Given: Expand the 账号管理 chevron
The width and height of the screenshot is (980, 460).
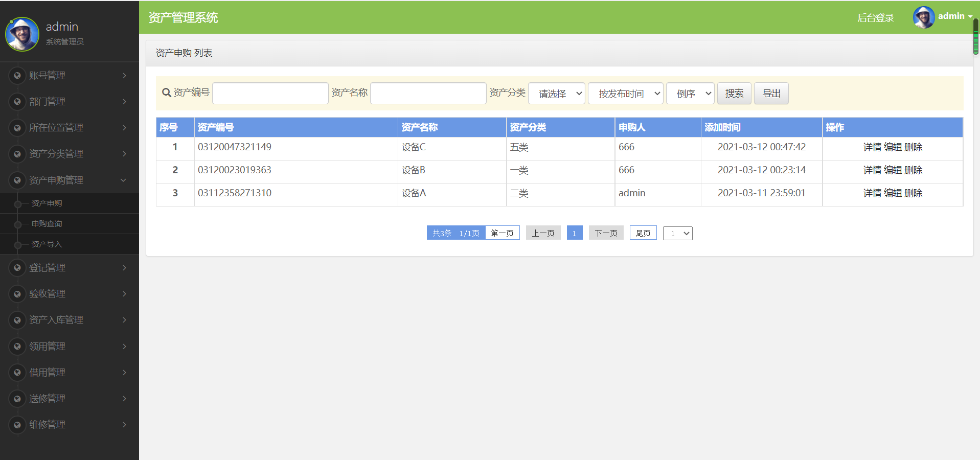Looking at the screenshot, I should pos(124,76).
